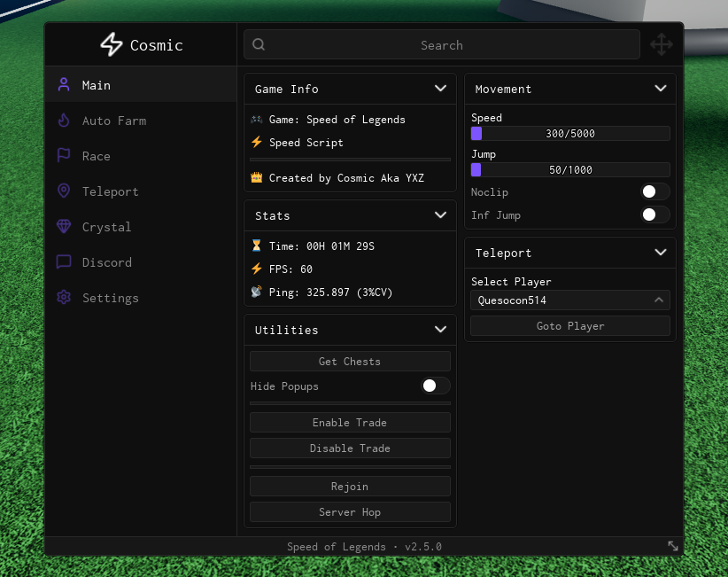Open the Select Player dropdown Quesocon514
This screenshot has width=728, height=577.
point(570,300)
